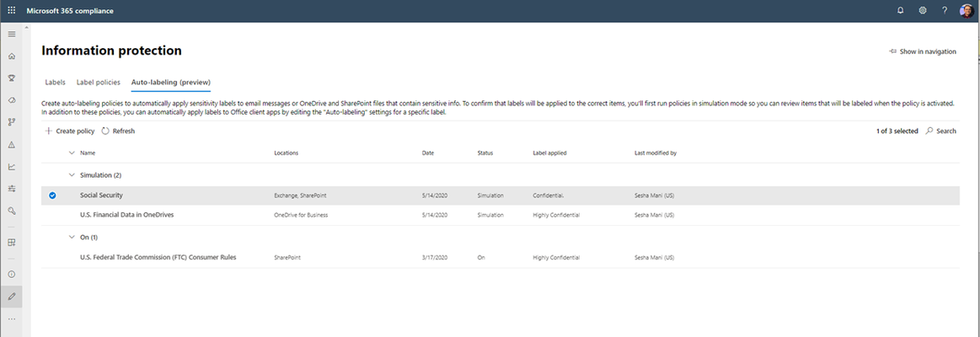Viewport: 980px width, 337px height.
Task: Click the pencil customize icon in the sidebar
Action: coord(11,297)
